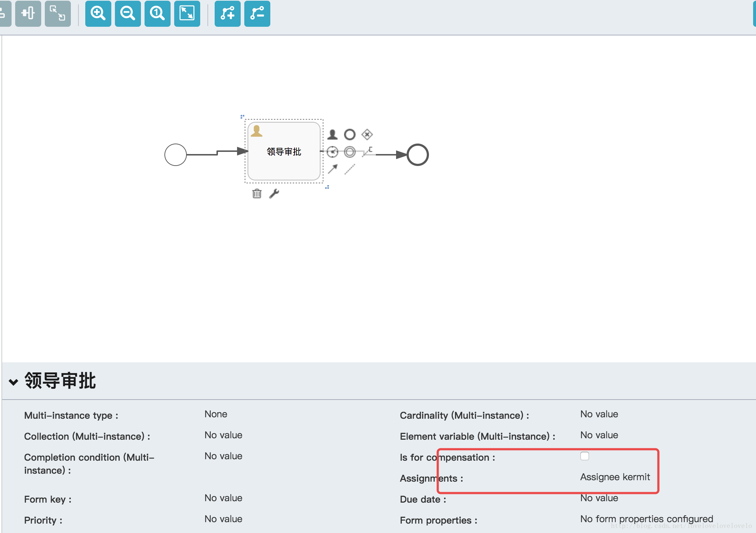Click the Form properties label
This screenshot has height=533, width=756.
point(439,520)
